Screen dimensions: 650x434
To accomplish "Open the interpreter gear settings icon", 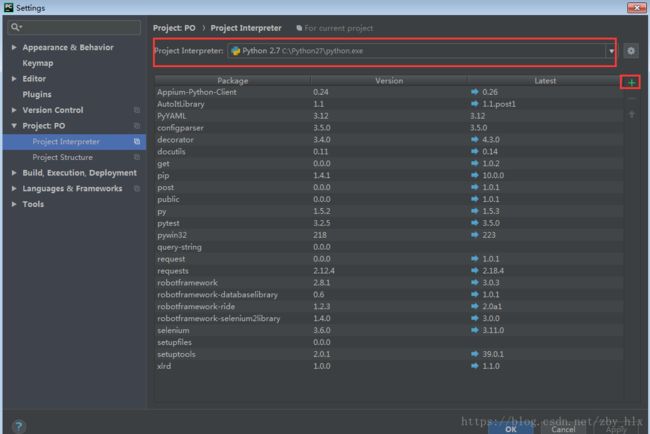I will click(631, 51).
